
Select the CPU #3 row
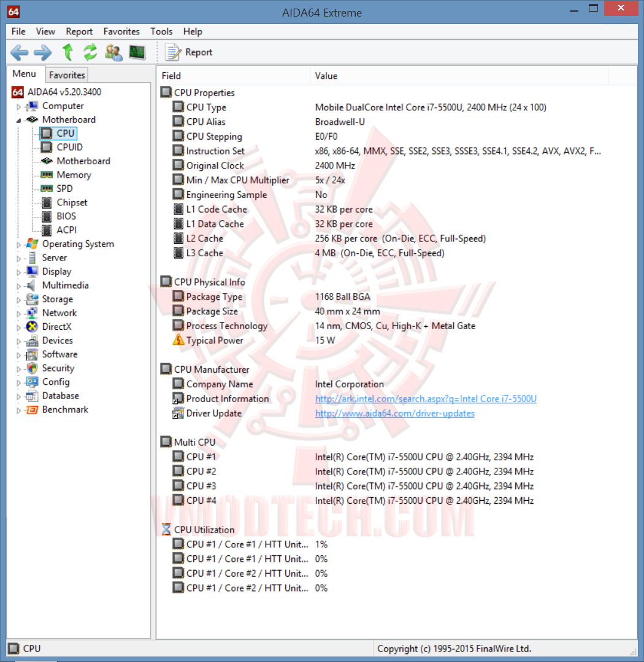pos(396,486)
